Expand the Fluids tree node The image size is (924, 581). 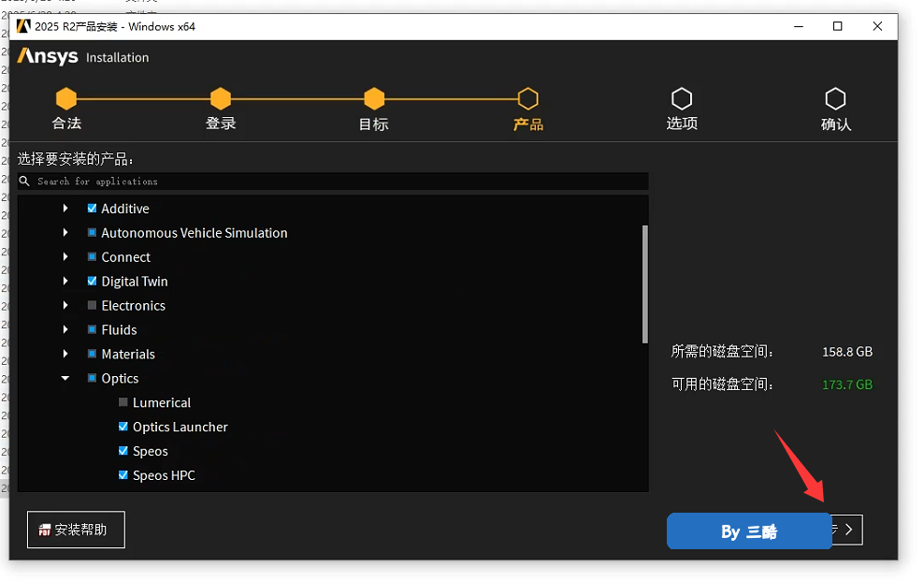(x=65, y=329)
